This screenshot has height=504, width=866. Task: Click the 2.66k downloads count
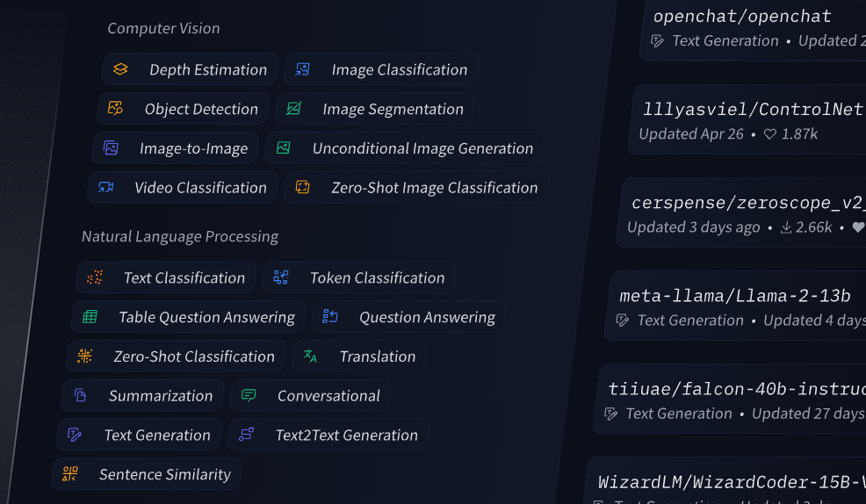813,227
